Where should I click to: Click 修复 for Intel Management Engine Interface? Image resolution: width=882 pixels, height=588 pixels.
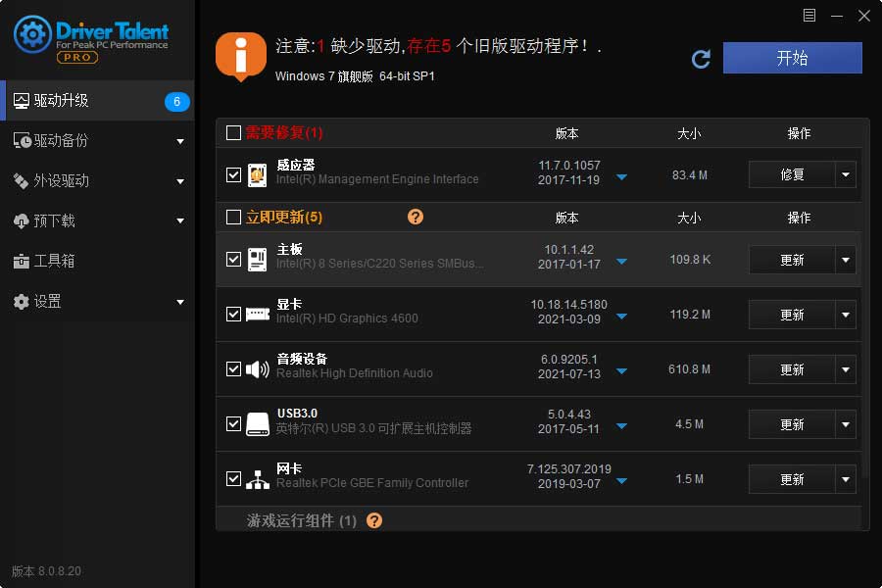(792, 174)
